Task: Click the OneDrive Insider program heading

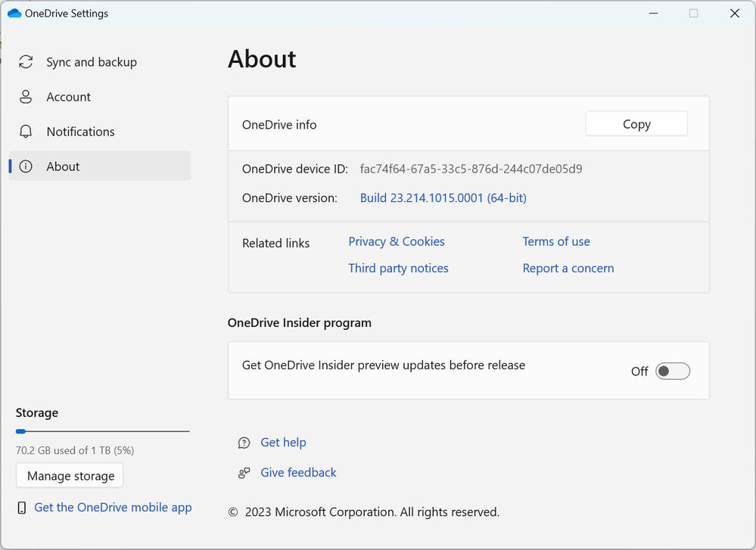Action: click(x=300, y=322)
